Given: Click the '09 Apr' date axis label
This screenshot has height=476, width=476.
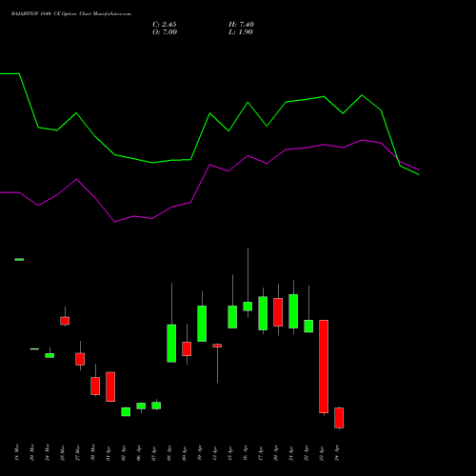Looking at the screenshot, I should [x=184, y=452].
